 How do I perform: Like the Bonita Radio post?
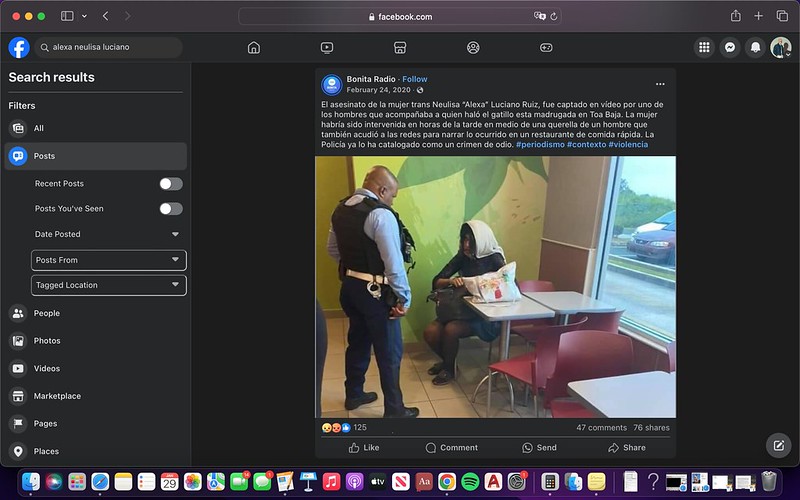pos(364,447)
